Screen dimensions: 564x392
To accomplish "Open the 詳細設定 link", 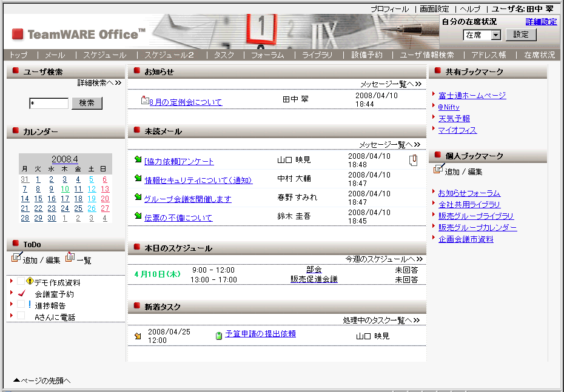I will point(541,22).
